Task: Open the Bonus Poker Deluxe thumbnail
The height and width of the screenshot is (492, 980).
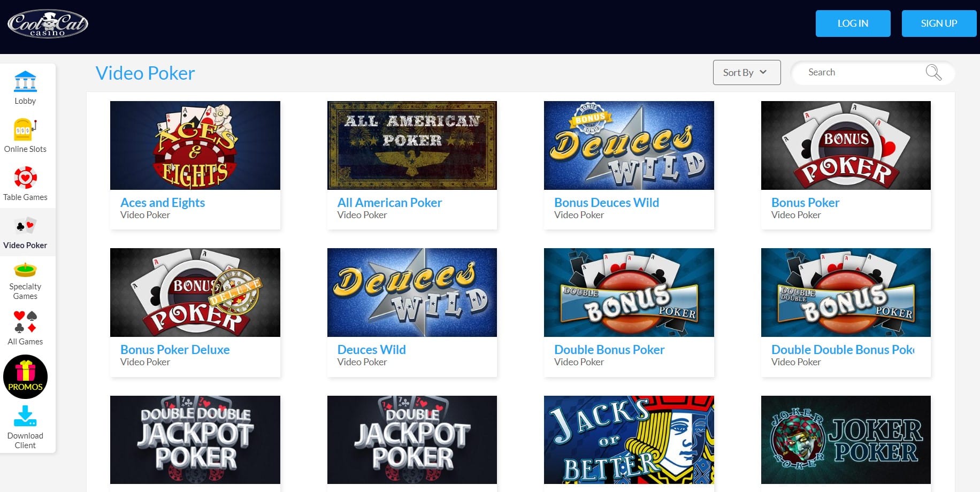Action: click(x=195, y=293)
